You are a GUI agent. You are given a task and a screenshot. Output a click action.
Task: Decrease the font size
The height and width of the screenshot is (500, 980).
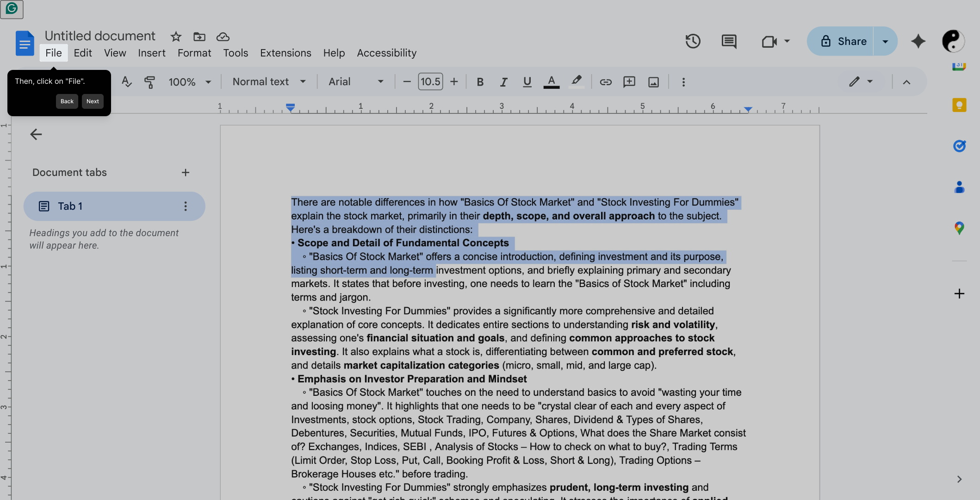[x=407, y=82]
